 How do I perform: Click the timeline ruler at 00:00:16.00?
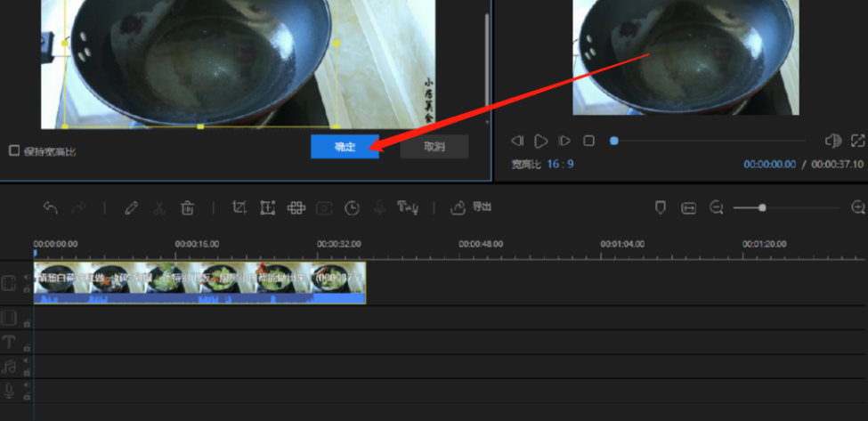[x=197, y=244]
